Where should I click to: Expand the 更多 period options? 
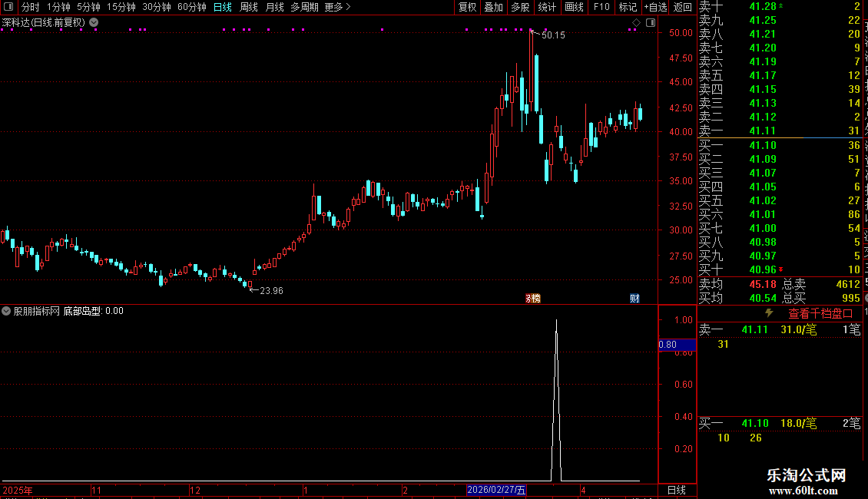[338, 7]
